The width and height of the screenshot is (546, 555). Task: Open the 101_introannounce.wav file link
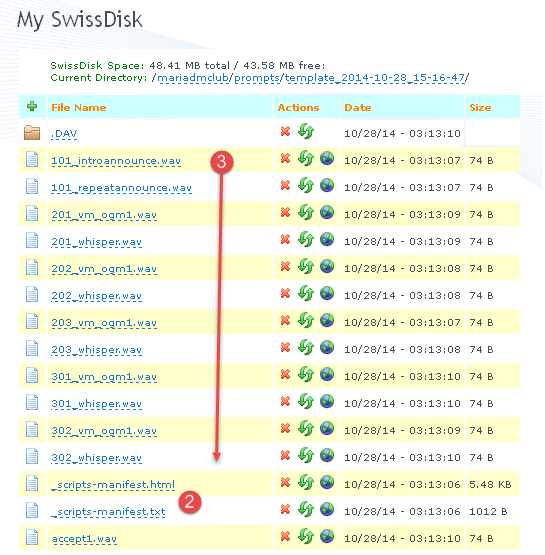coord(116,161)
